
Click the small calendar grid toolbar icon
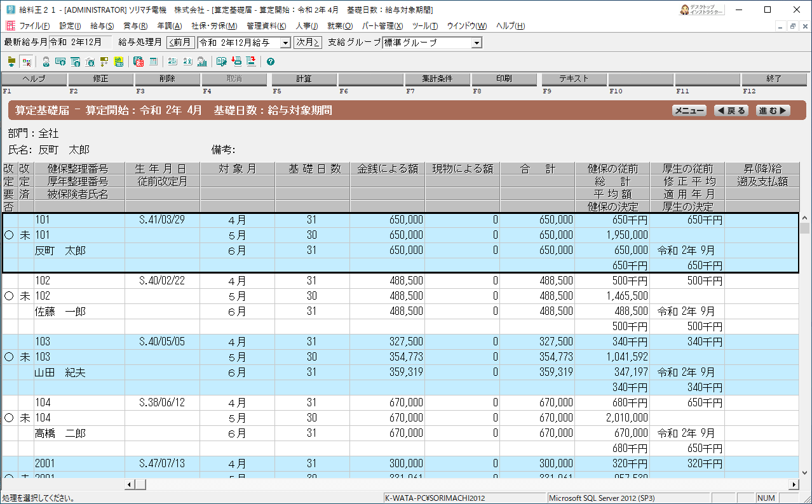(x=153, y=62)
